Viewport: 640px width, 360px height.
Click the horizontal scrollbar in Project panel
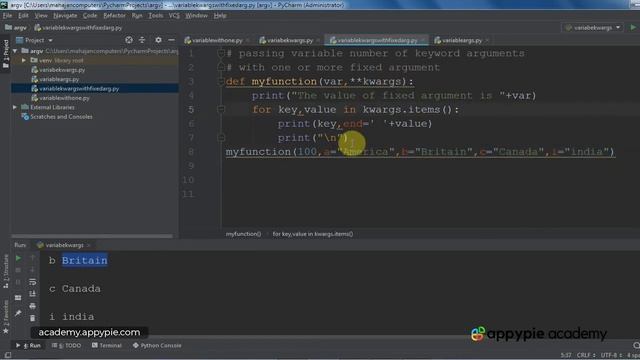point(92,236)
